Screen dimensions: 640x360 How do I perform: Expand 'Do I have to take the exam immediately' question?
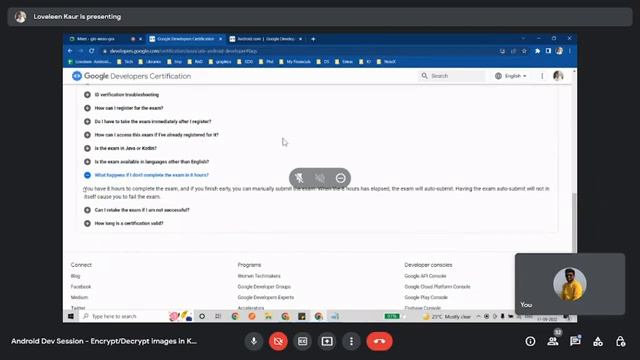[x=149, y=122]
